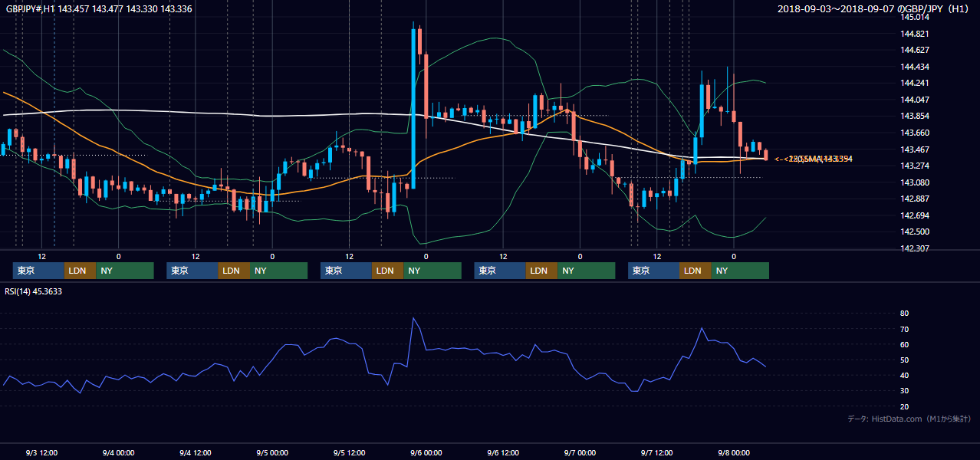Click the 143.274 price axis label
This screenshot has height=460, width=980.
[914, 166]
